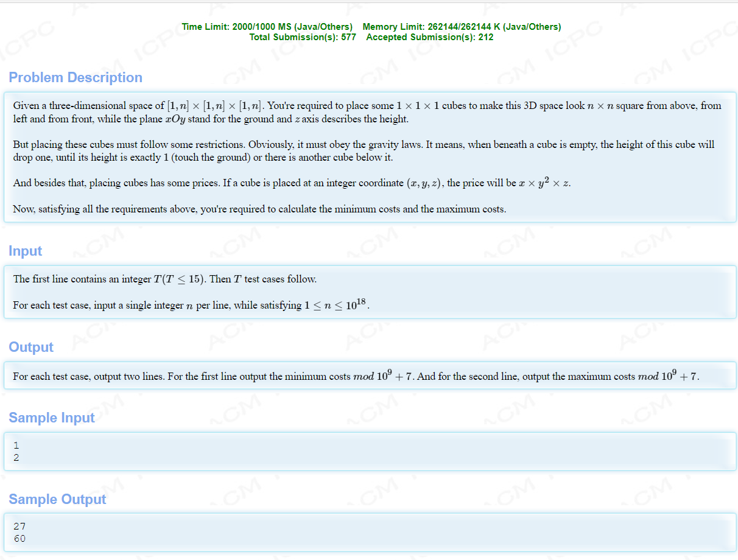Click sample input value 2

pyautogui.click(x=16, y=458)
